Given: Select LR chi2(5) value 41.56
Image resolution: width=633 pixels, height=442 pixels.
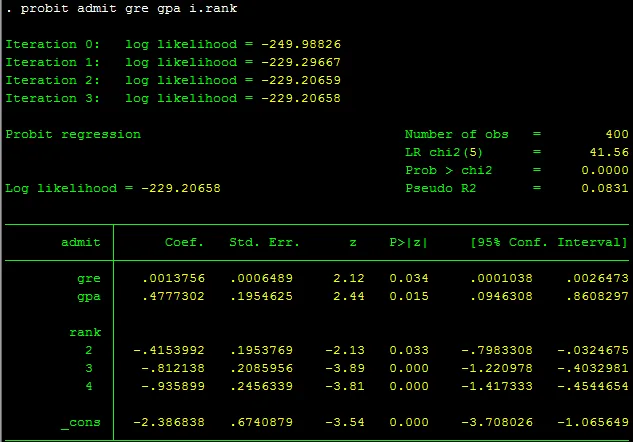Looking at the screenshot, I should pyautogui.click(x=609, y=152).
